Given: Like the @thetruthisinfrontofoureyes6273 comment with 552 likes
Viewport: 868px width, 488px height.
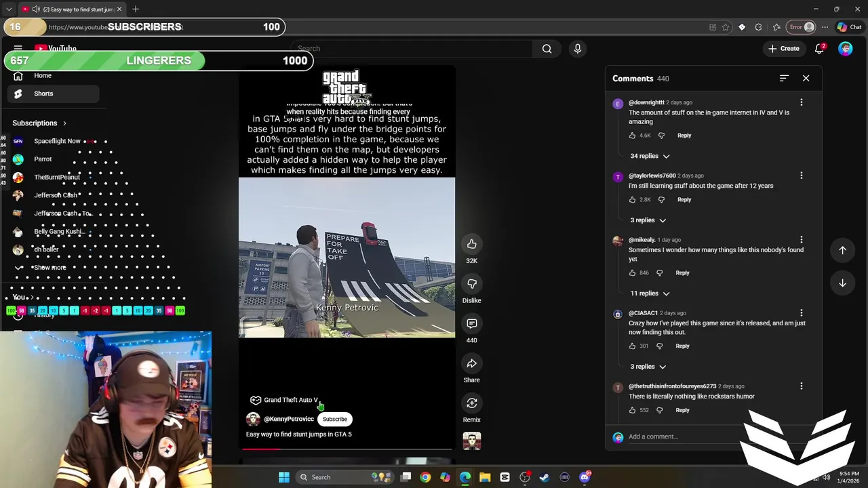Looking at the screenshot, I should 632,411.
